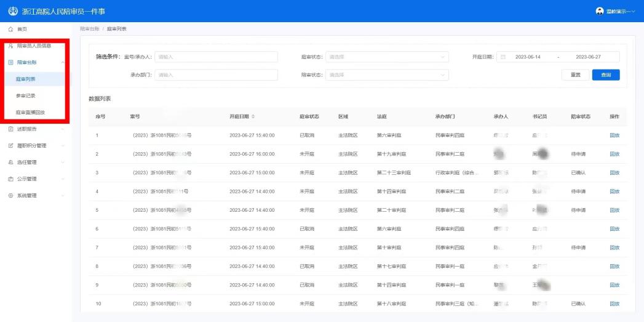Collapse the 陪审台账 submenu chevron

[x=63, y=62]
